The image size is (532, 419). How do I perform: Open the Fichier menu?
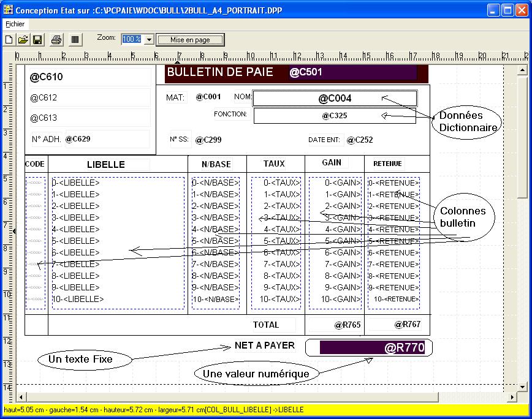pyautogui.click(x=15, y=24)
